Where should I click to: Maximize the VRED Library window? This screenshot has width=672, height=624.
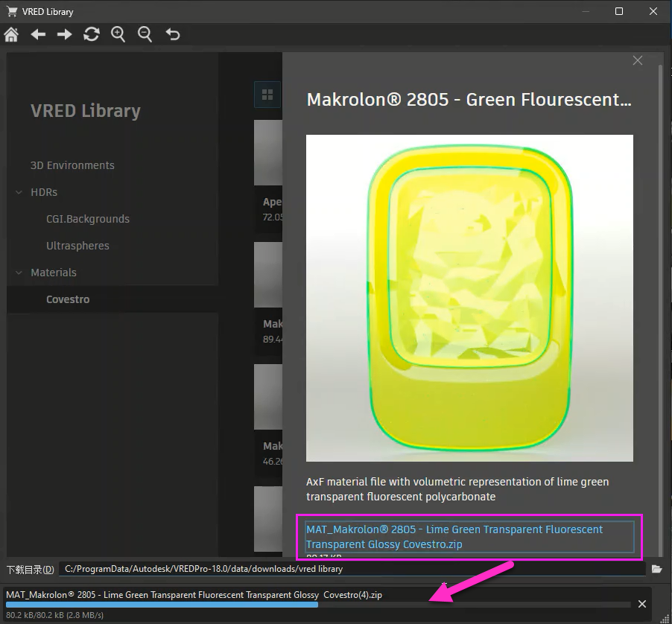pos(619,11)
